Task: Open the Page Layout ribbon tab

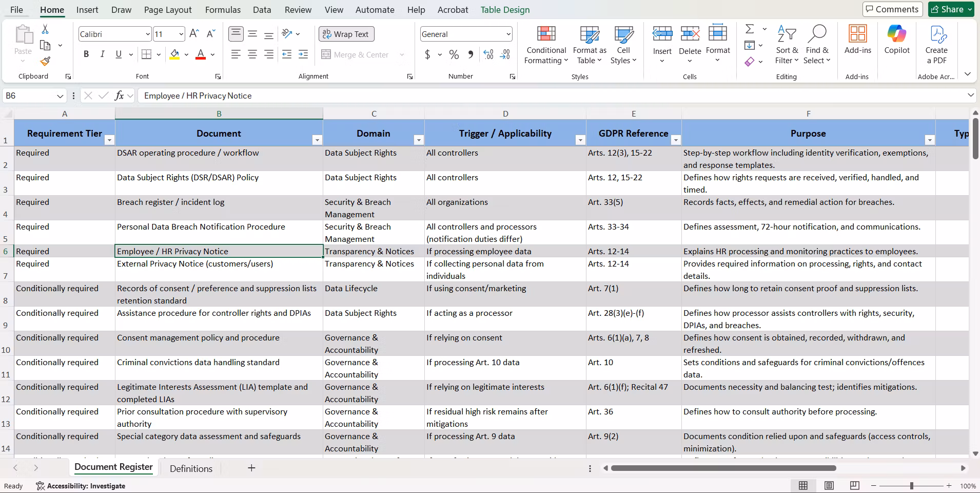Action: [x=168, y=10]
